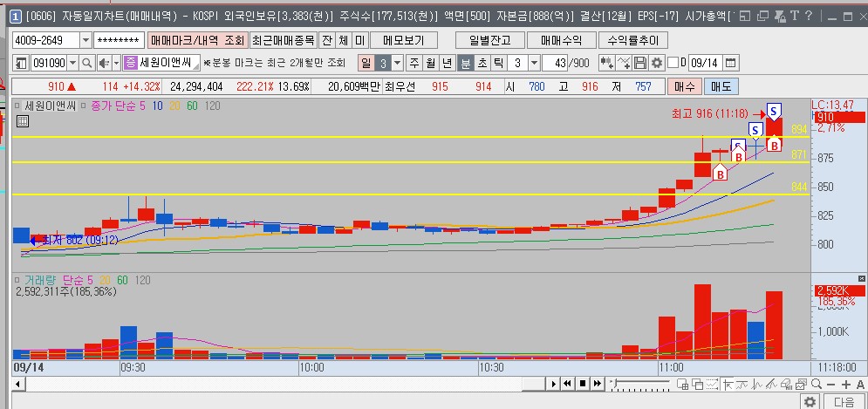Expand the daily period number dropdown
Viewport: 868px width, 409px height.
pyautogui.click(x=398, y=63)
